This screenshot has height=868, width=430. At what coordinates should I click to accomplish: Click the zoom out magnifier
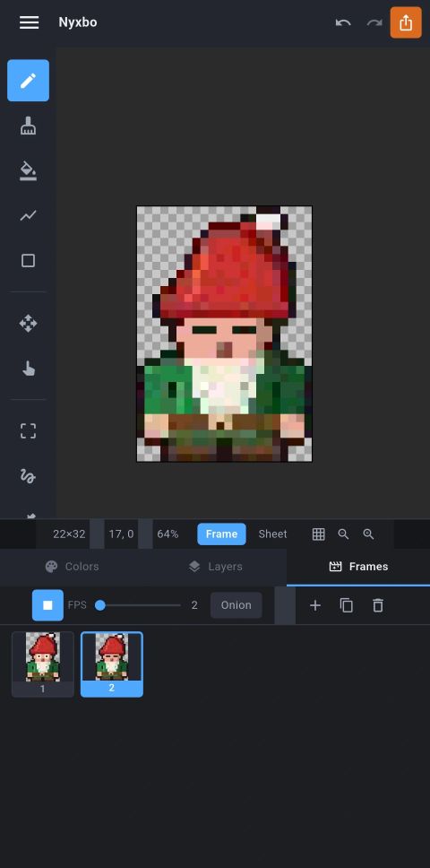coord(343,534)
